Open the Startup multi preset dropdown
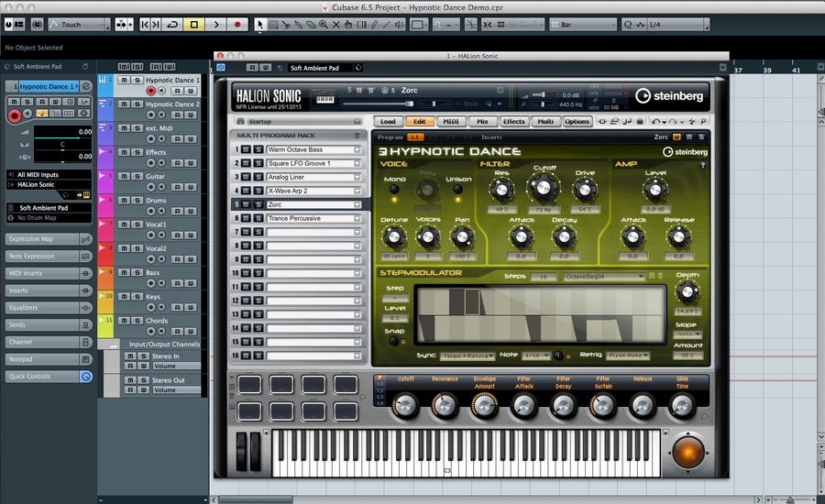 357,122
